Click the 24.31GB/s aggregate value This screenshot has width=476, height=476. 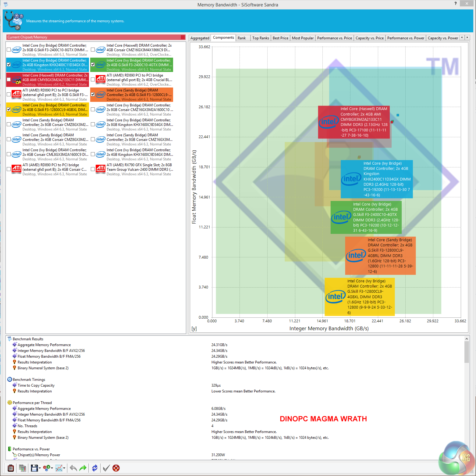pyautogui.click(x=219, y=345)
